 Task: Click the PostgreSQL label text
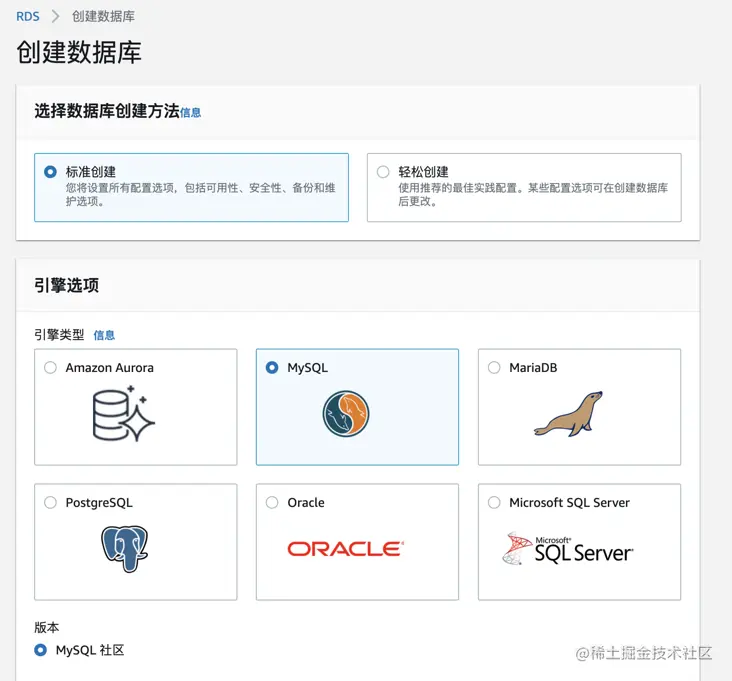[99, 503]
